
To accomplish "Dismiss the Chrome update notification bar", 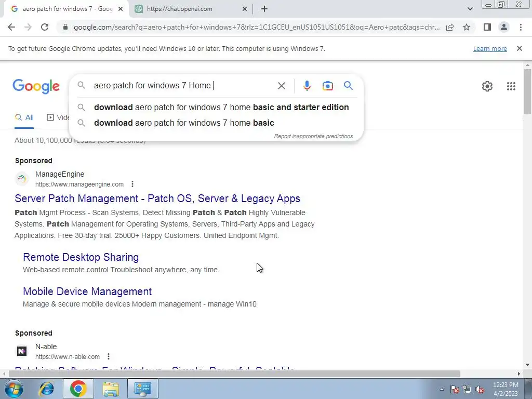I will (519, 48).
